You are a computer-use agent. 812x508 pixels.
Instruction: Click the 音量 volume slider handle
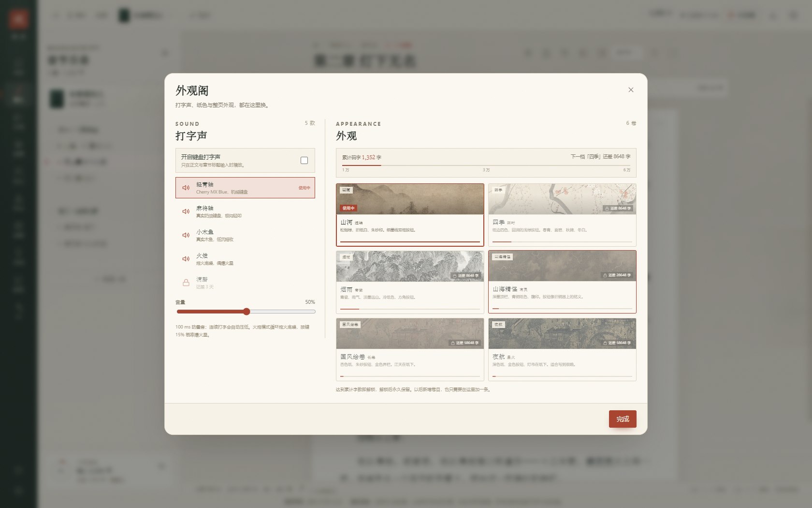pyautogui.click(x=246, y=312)
